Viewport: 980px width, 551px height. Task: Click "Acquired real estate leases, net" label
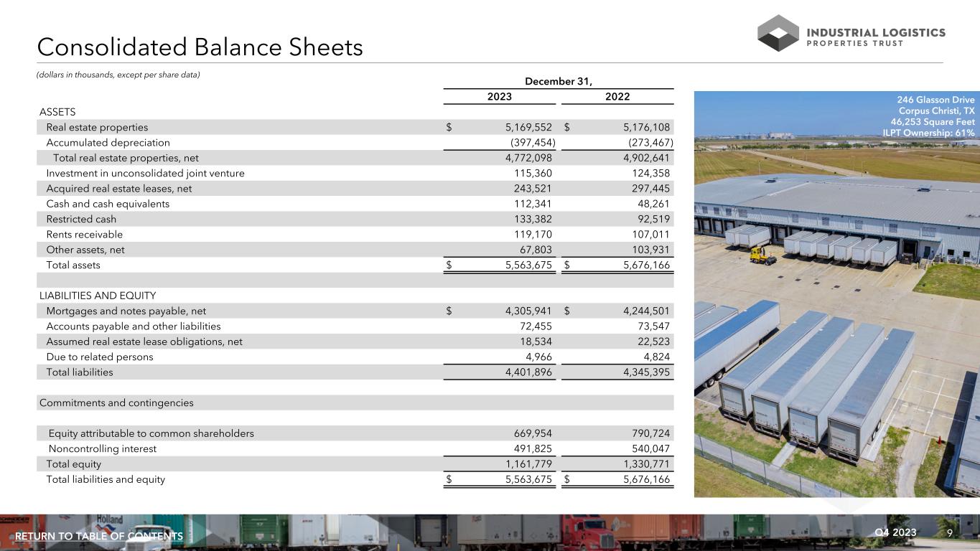tap(119, 189)
